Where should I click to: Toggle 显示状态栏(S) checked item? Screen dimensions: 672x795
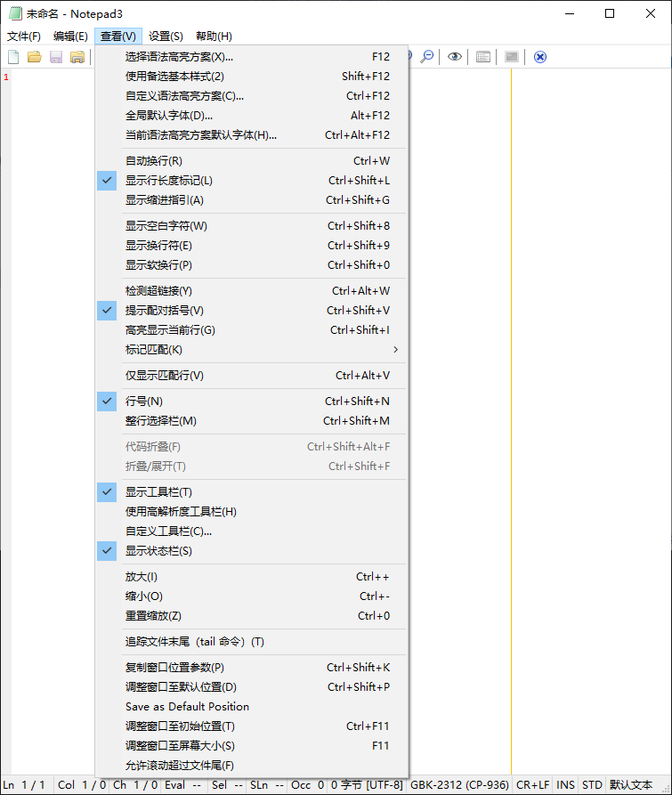coord(251,551)
